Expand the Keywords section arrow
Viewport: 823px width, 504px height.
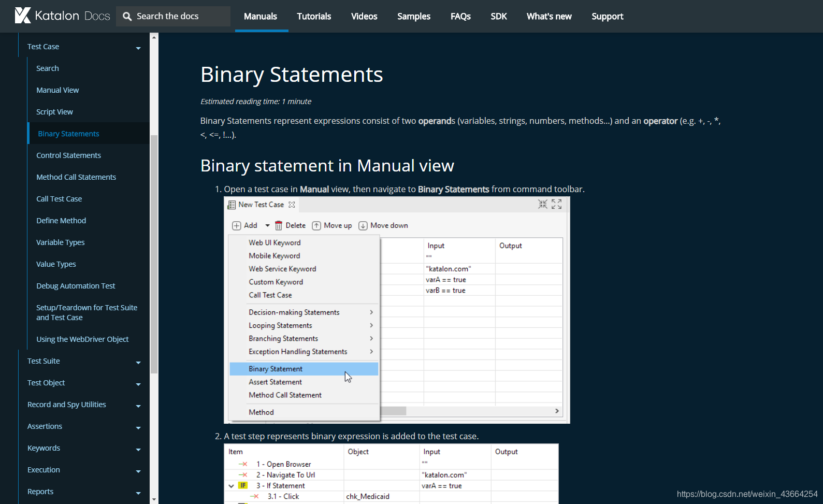138,450
